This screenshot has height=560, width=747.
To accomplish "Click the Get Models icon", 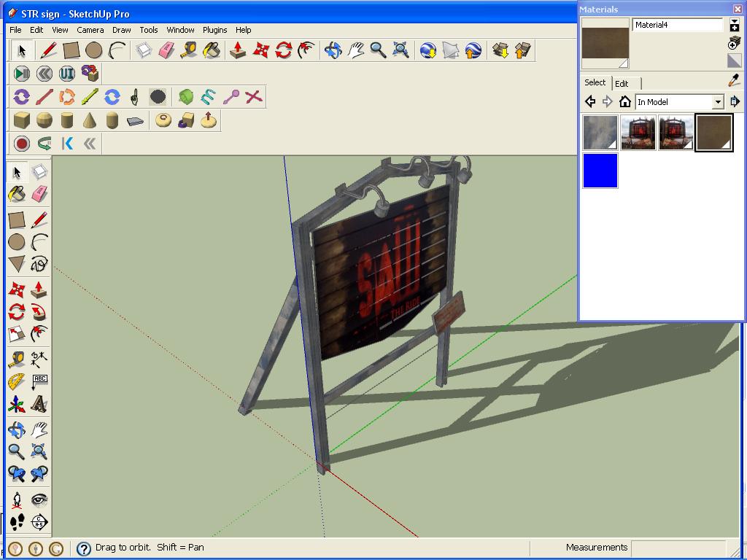I will 500,50.
